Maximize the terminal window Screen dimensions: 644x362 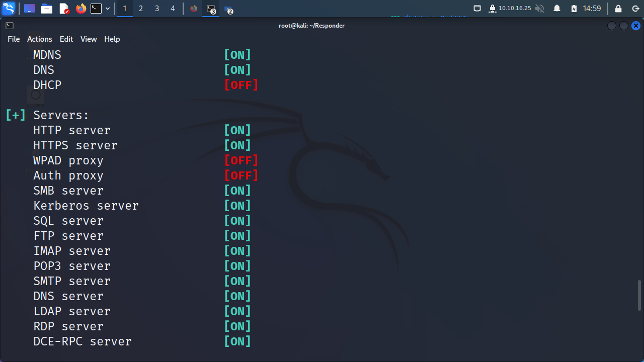coord(624,26)
